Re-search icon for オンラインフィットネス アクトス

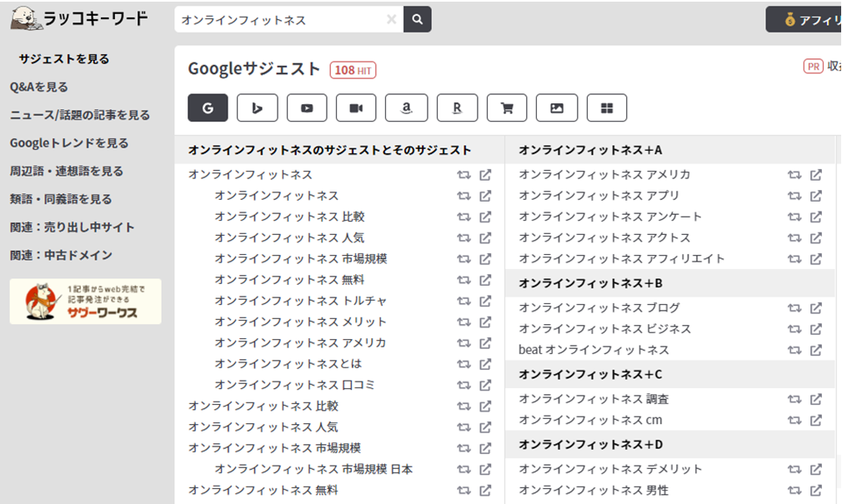click(794, 237)
